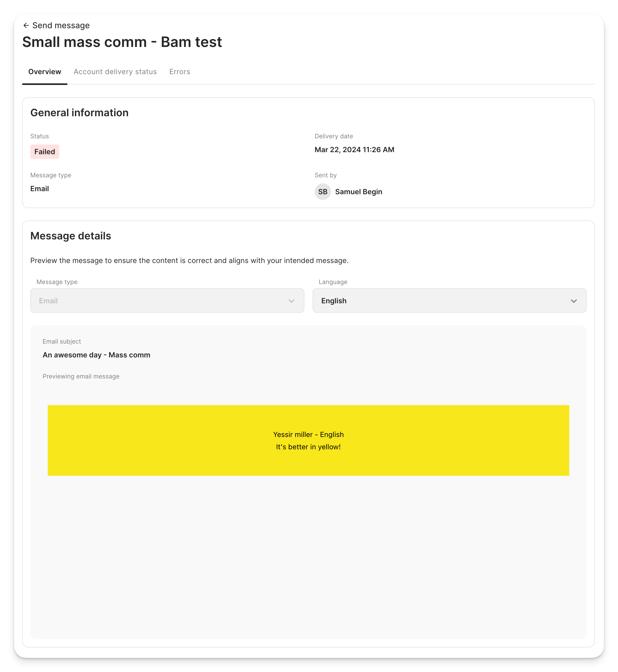618x672 pixels.
Task: Click the text It's better in yellow!
Action: point(308,446)
